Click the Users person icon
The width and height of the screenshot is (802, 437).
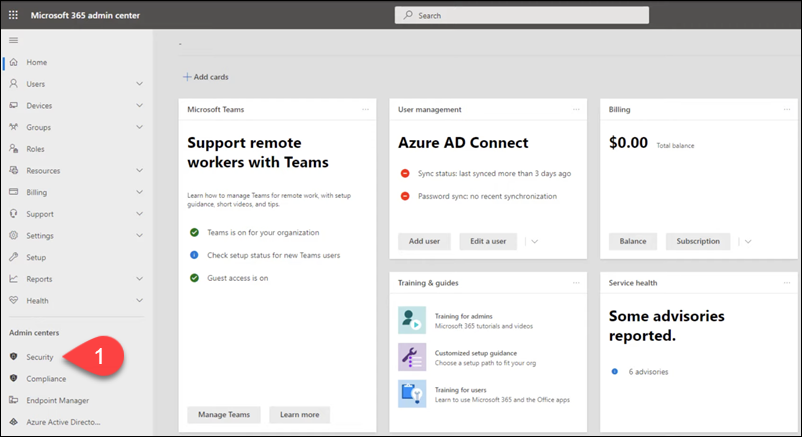14,83
